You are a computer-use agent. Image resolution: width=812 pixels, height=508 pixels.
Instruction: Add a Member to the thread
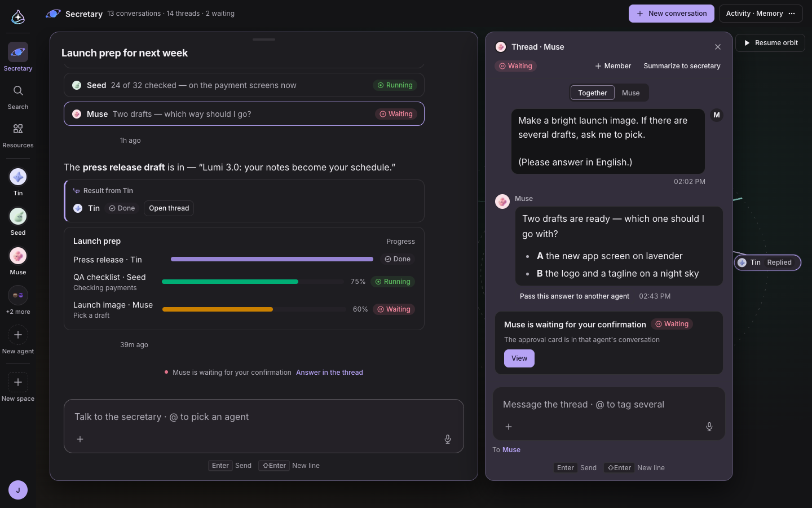[x=613, y=66]
